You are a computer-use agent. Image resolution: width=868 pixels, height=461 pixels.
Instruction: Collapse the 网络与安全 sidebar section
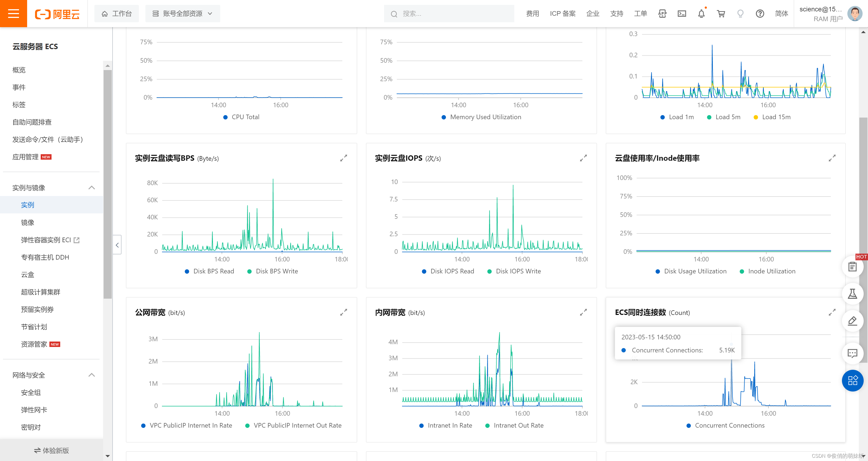point(91,375)
